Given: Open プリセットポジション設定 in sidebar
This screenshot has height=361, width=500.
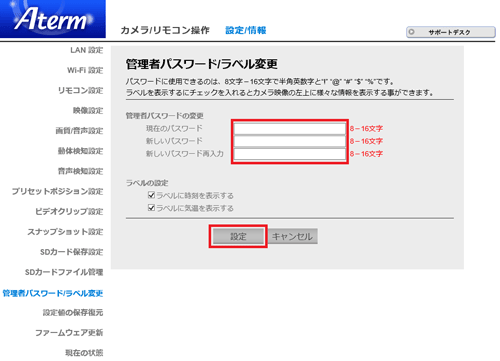Looking at the screenshot, I should 57,191.
